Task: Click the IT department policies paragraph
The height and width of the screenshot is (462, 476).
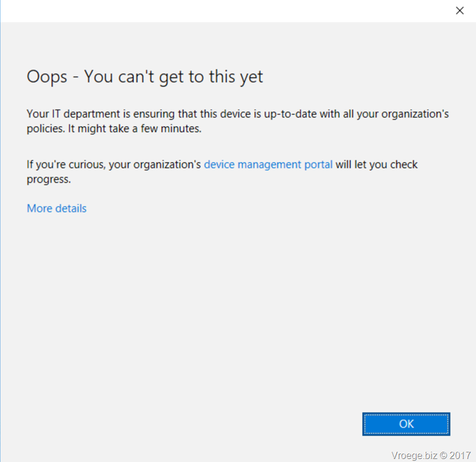Action: point(237,121)
